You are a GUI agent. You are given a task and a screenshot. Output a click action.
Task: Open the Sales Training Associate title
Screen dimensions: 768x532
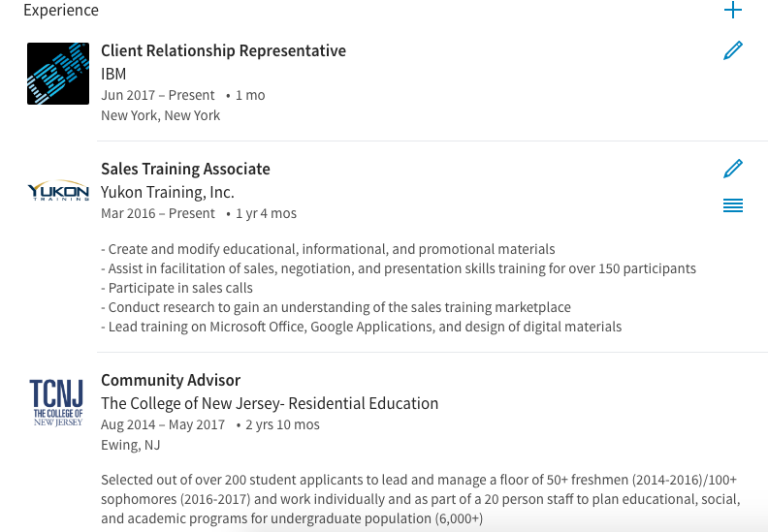[x=185, y=169]
